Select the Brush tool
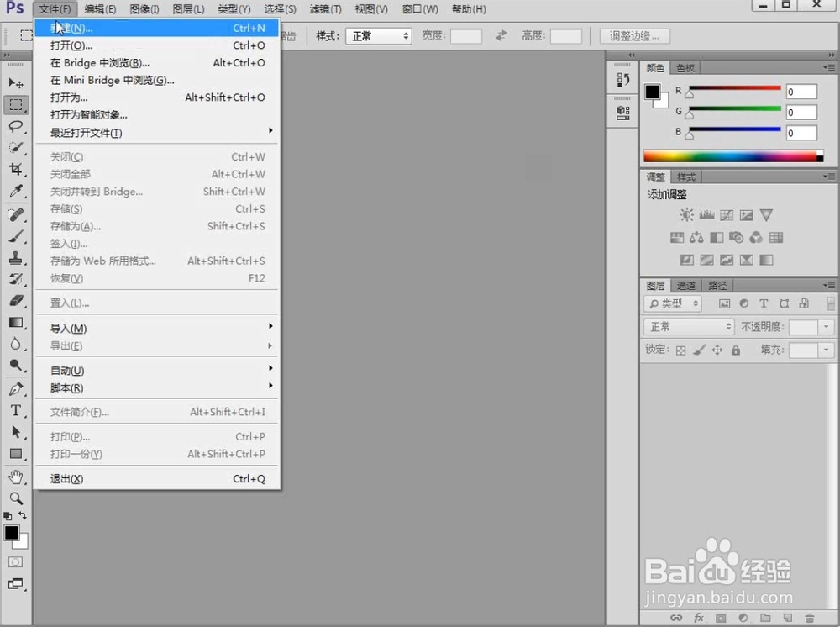This screenshot has height=627, width=840. pos(15,236)
